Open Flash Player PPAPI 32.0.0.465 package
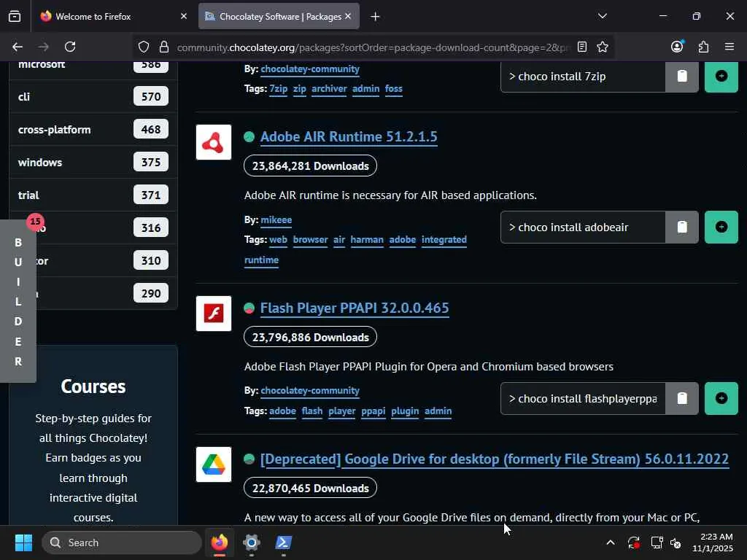The width and height of the screenshot is (747, 560). coord(355,308)
